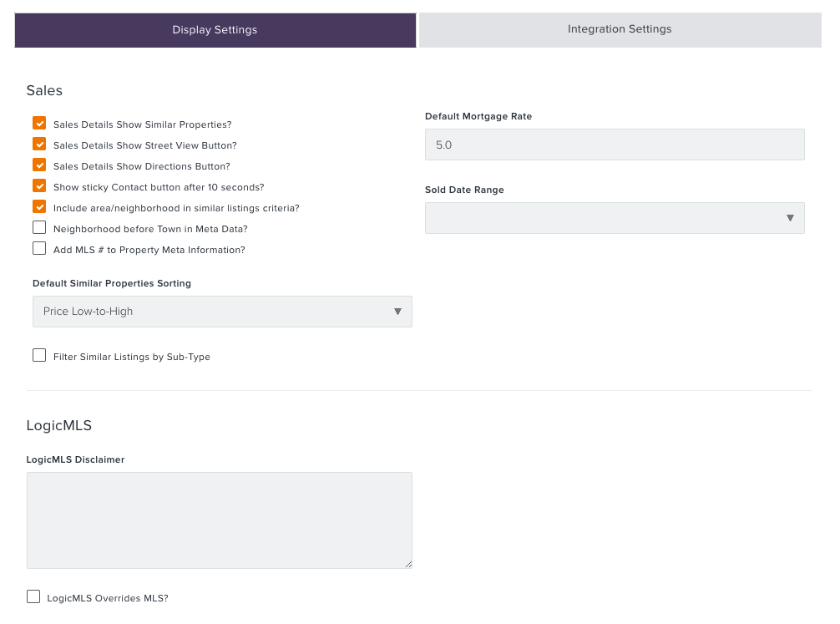Viewport: 840px width, 624px height.
Task: Click the Sold Date Range label
Action: (464, 190)
